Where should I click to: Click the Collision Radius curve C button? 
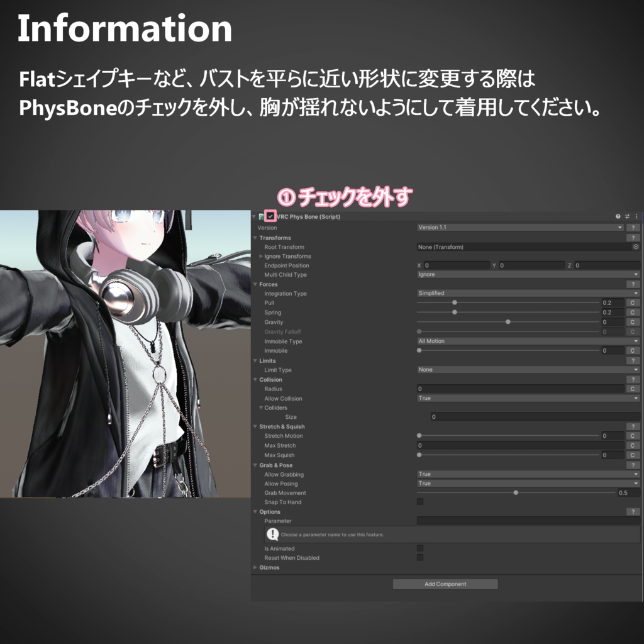tap(633, 389)
